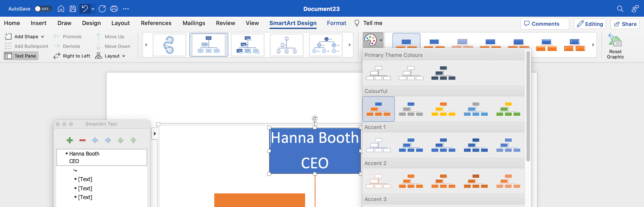The height and width of the screenshot is (207, 644).
Task: Select the Colourful blue and grey swatch
Action: tap(411, 109)
